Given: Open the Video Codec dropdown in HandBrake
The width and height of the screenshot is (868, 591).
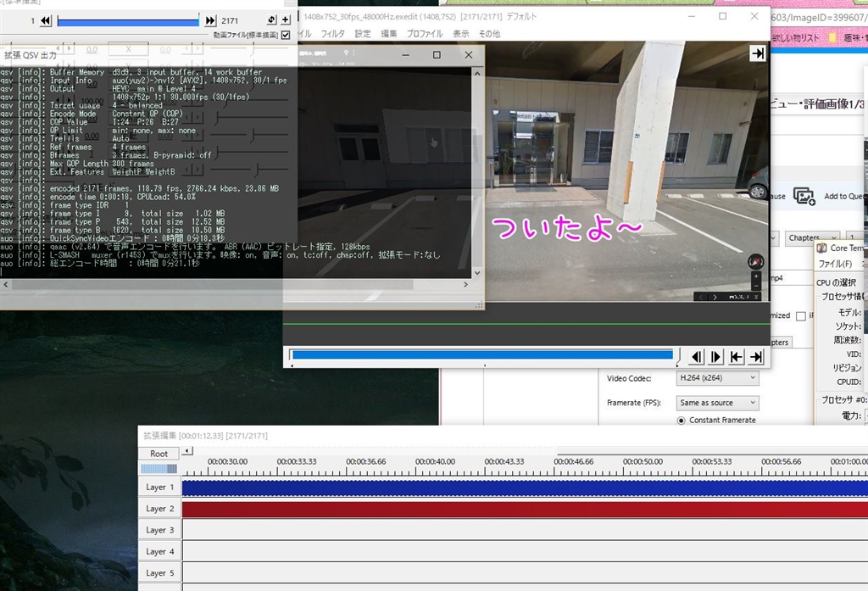Looking at the screenshot, I should click(717, 378).
